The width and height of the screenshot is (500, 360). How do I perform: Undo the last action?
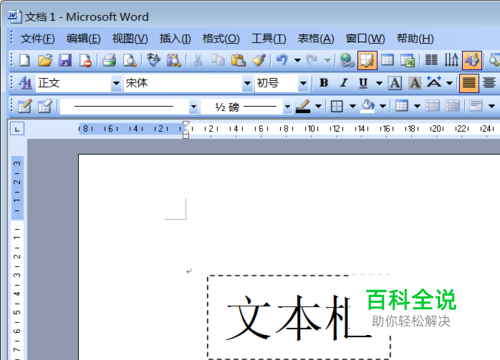(282, 61)
